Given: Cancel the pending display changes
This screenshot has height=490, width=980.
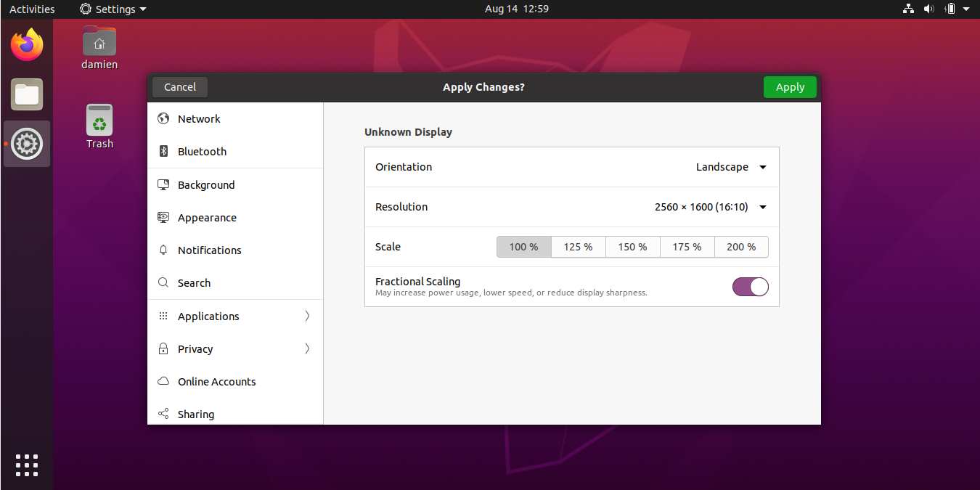Looking at the screenshot, I should pyautogui.click(x=179, y=86).
